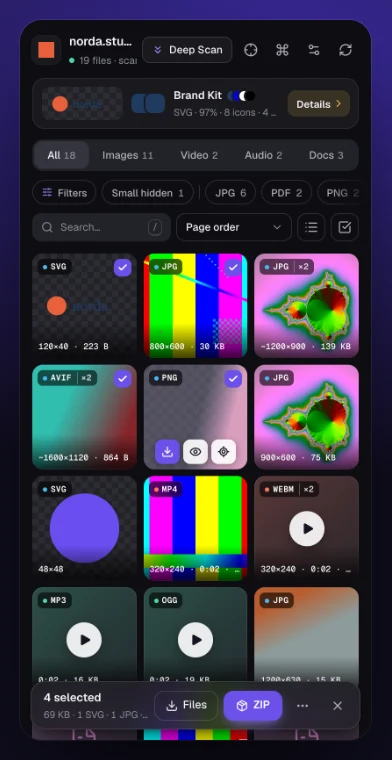This screenshot has width=392, height=760.
Task: Download the PNG card with download icon
Action: 167,452
